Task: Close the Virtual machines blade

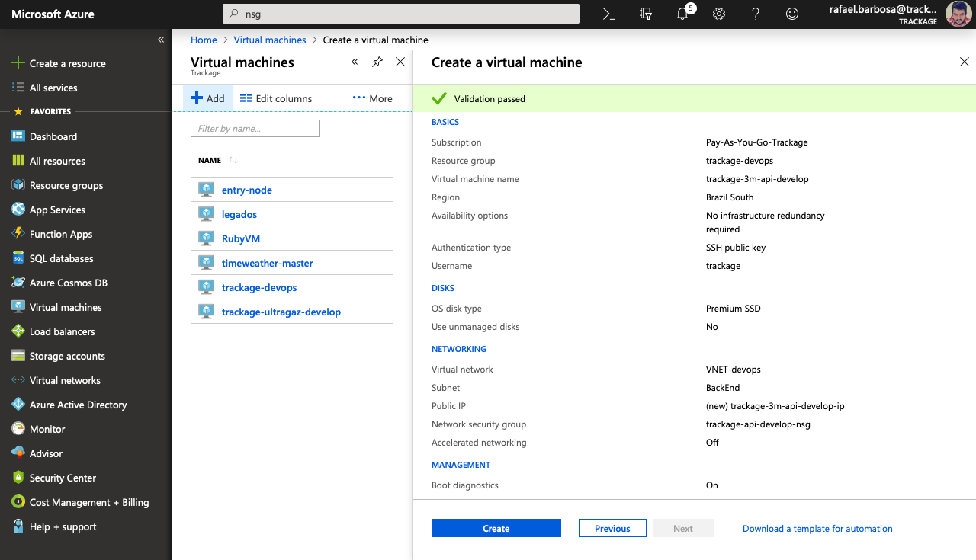Action: coord(400,62)
